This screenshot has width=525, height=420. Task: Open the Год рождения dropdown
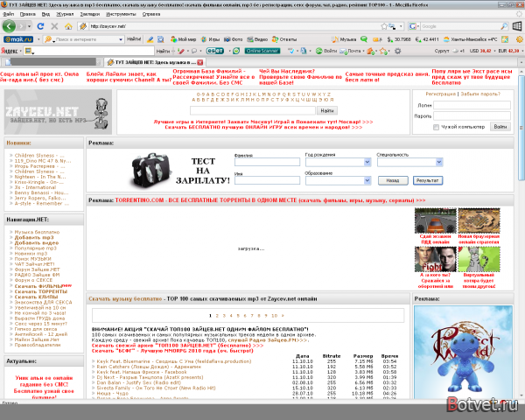[x=367, y=162]
